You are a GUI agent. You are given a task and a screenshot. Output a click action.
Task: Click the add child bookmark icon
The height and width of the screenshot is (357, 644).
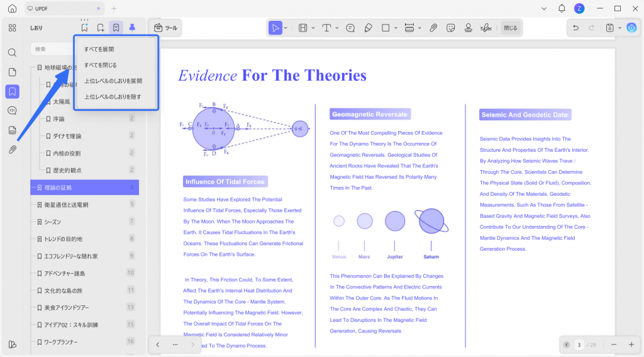(101, 28)
